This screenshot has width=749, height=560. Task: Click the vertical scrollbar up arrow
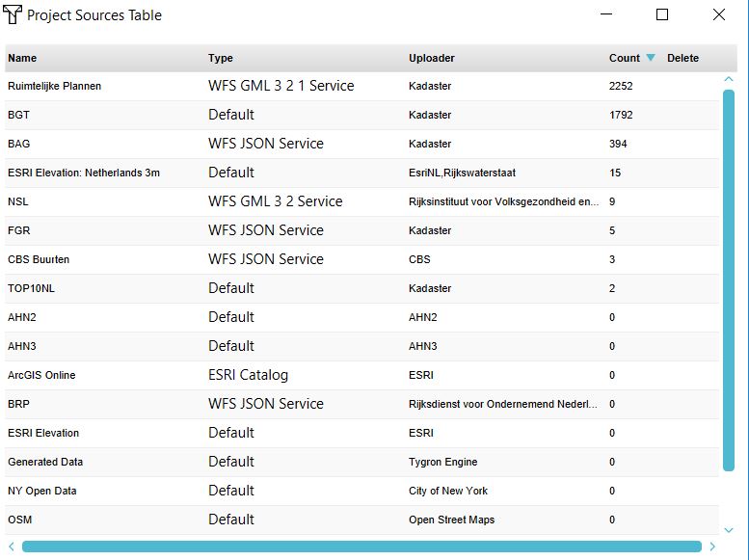(729, 80)
